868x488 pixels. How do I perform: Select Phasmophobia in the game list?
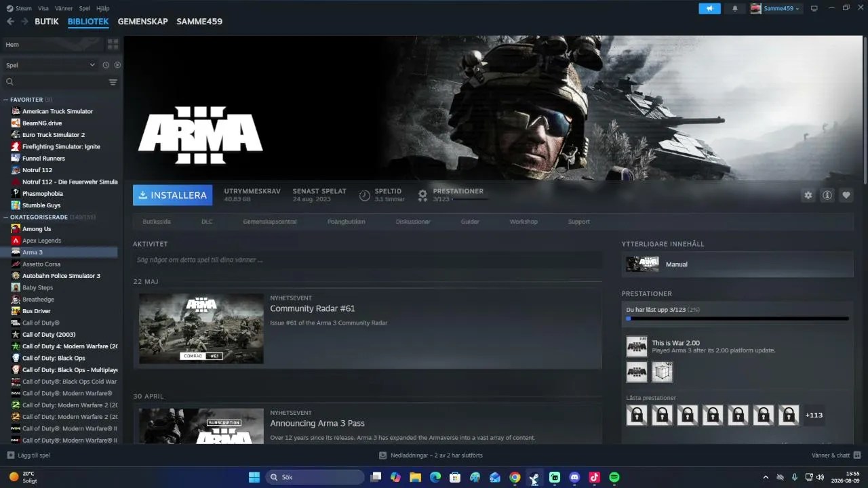[43, 194]
